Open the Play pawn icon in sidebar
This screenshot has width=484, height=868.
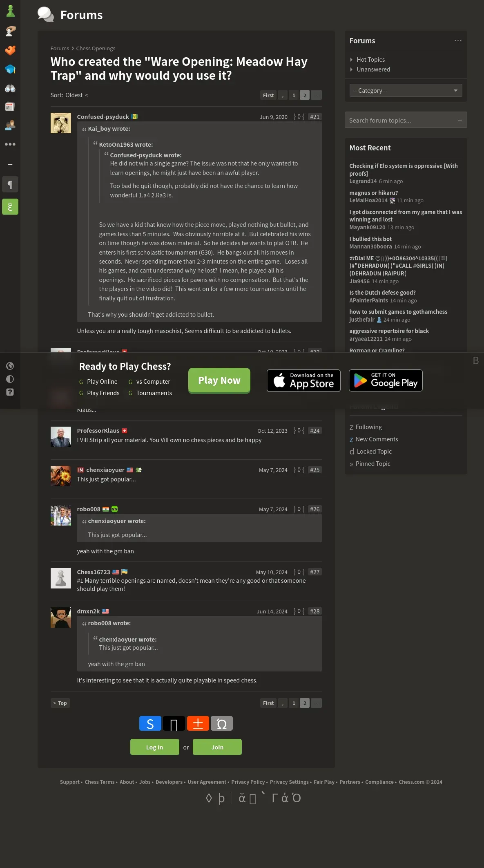10,11
